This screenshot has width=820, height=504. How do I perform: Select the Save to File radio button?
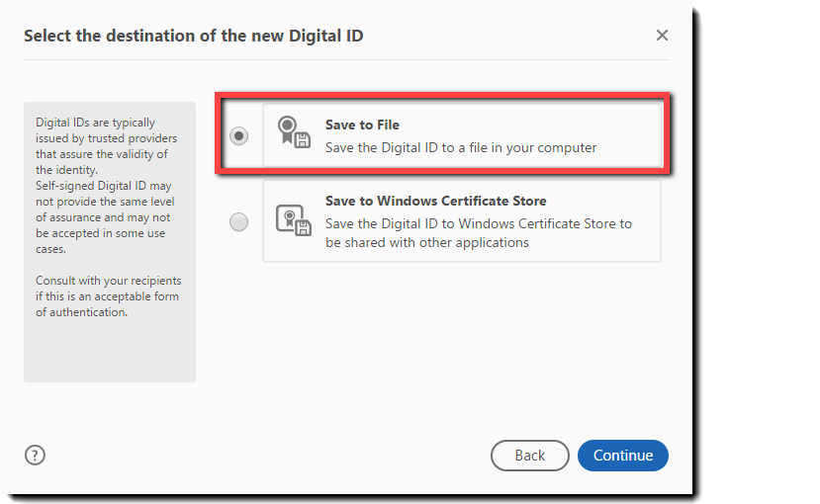click(238, 136)
